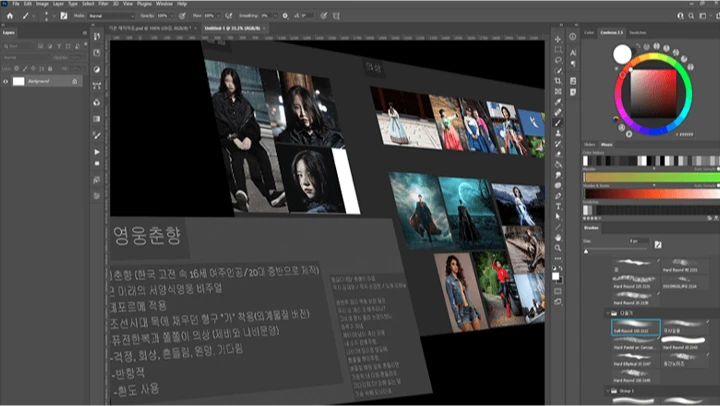This screenshot has height=406, width=720.
Task: Open the Filter menu
Action: pos(103,4)
